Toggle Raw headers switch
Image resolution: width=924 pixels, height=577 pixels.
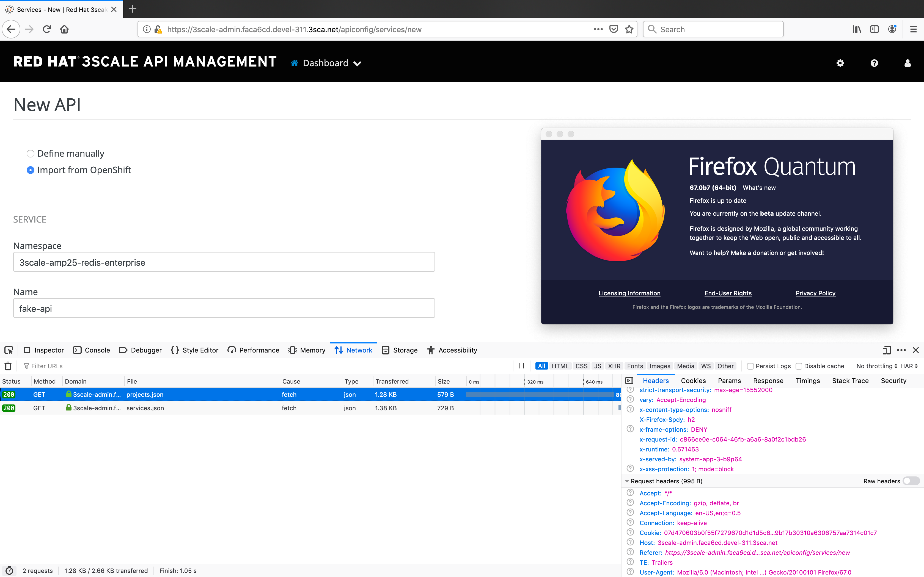click(x=911, y=481)
